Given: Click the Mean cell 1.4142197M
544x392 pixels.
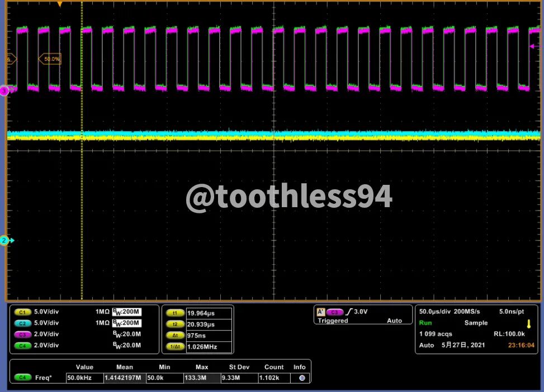Looking at the screenshot, I should point(125,378).
